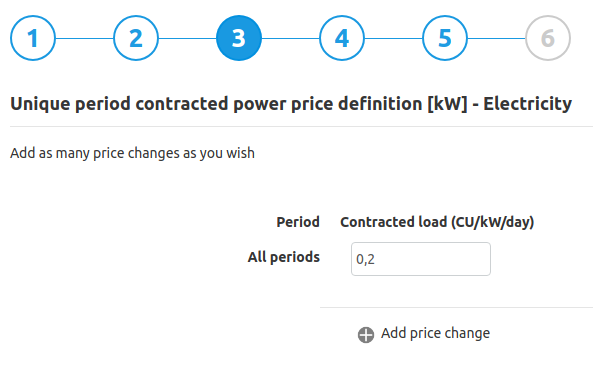Click connector line between steps 1 and 2
593x365 pixels.
84,38
